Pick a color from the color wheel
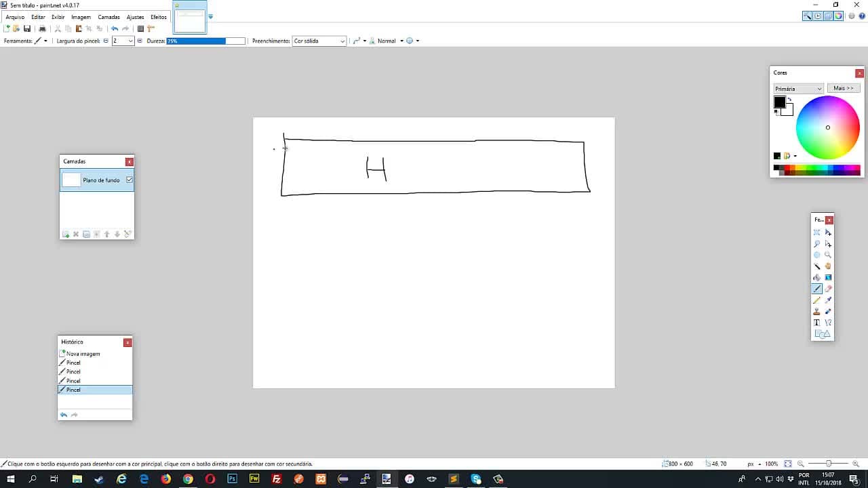Image resolution: width=868 pixels, height=488 pixels. point(828,127)
